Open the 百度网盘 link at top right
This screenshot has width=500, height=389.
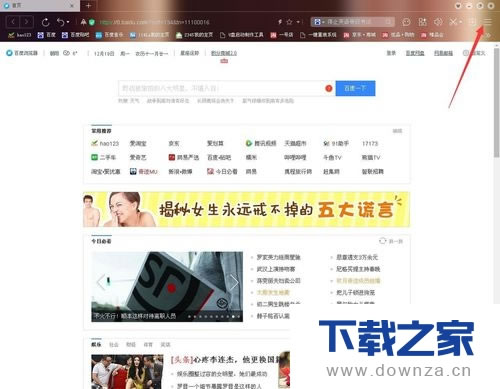pyautogui.click(x=415, y=53)
